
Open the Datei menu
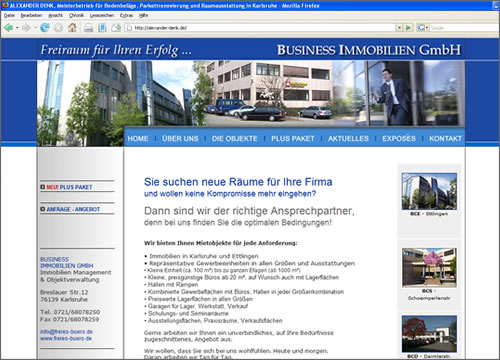[9, 15]
